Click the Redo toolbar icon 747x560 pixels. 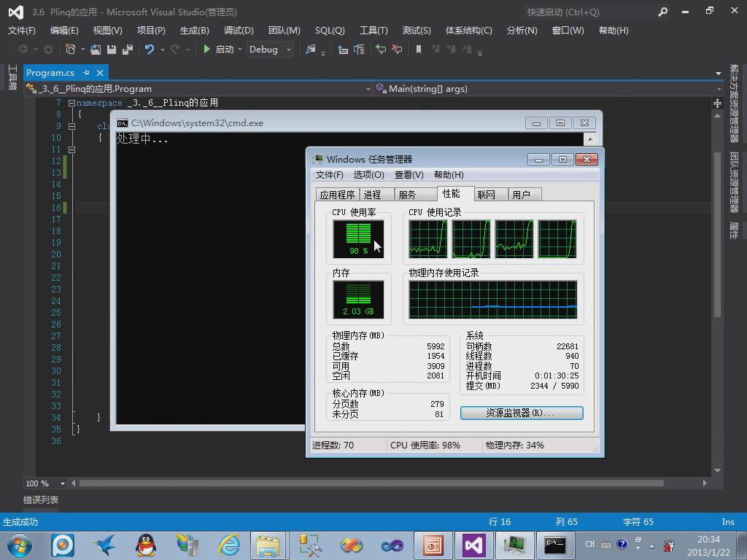pos(175,49)
